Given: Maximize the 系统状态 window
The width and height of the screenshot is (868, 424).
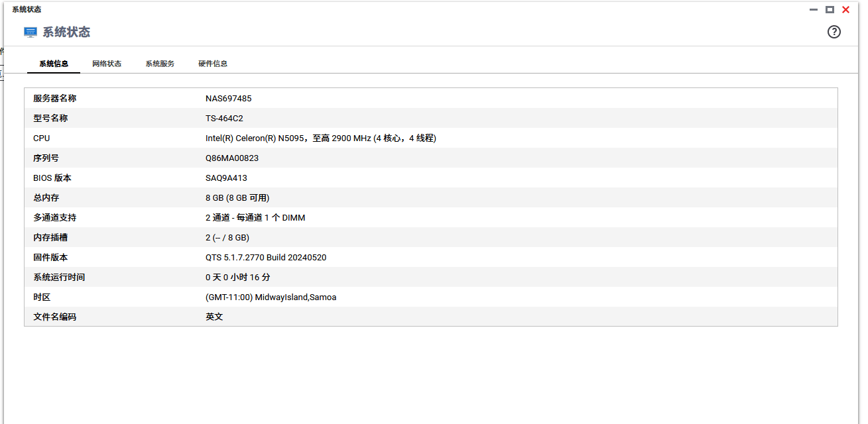Looking at the screenshot, I should coord(830,9).
